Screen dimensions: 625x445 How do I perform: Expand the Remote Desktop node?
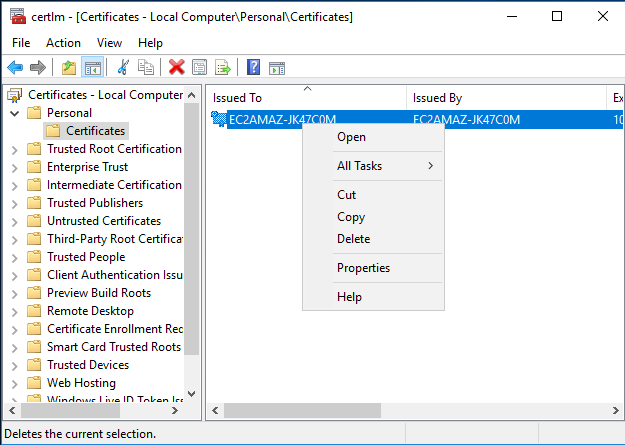coord(15,312)
